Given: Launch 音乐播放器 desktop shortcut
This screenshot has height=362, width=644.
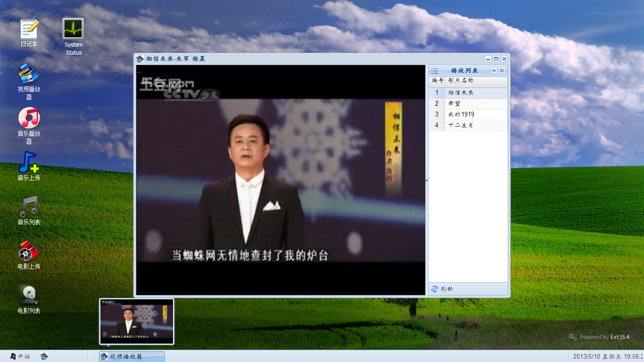Looking at the screenshot, I should (29, 126).
